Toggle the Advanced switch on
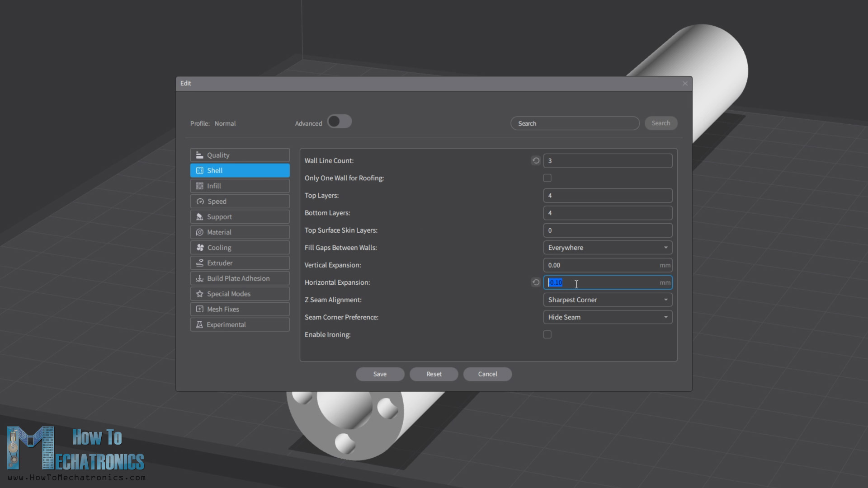This screenshot has height=488, width=868. 339,122
